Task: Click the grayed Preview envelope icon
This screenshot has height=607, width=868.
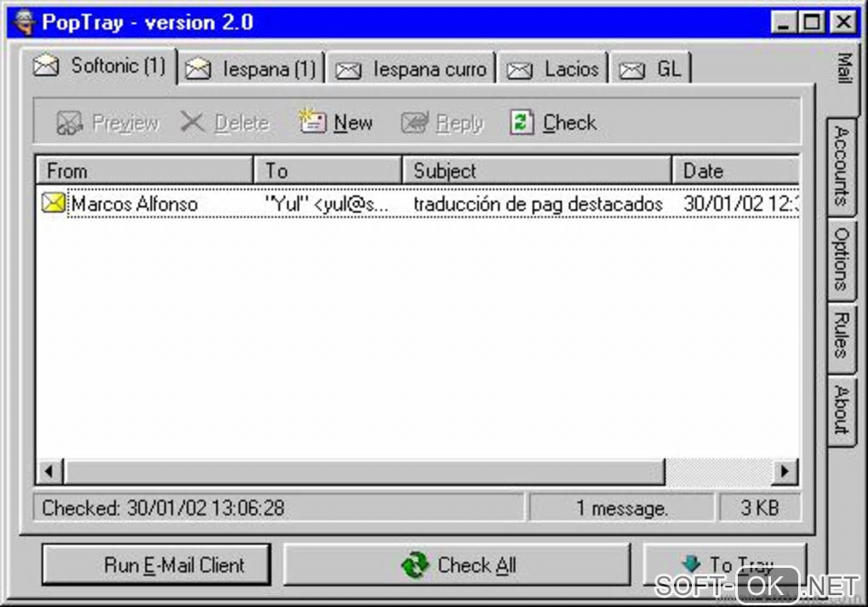Action: coord(70,123)
